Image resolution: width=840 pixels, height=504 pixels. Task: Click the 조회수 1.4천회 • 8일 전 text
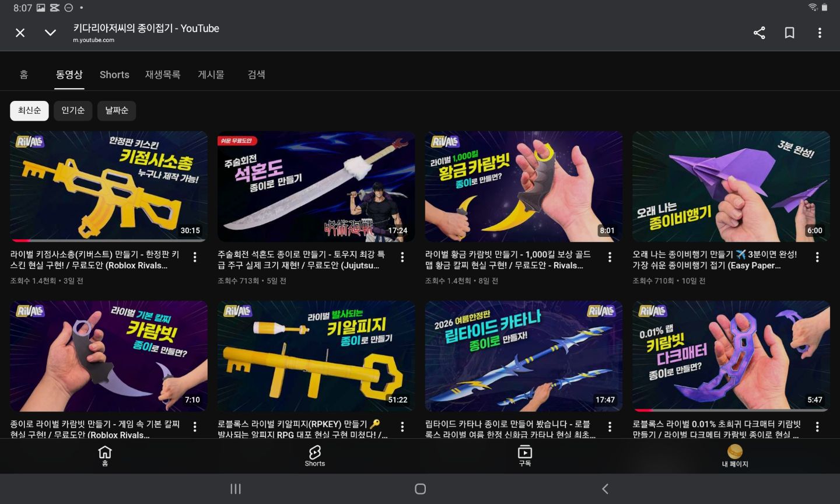462,281
